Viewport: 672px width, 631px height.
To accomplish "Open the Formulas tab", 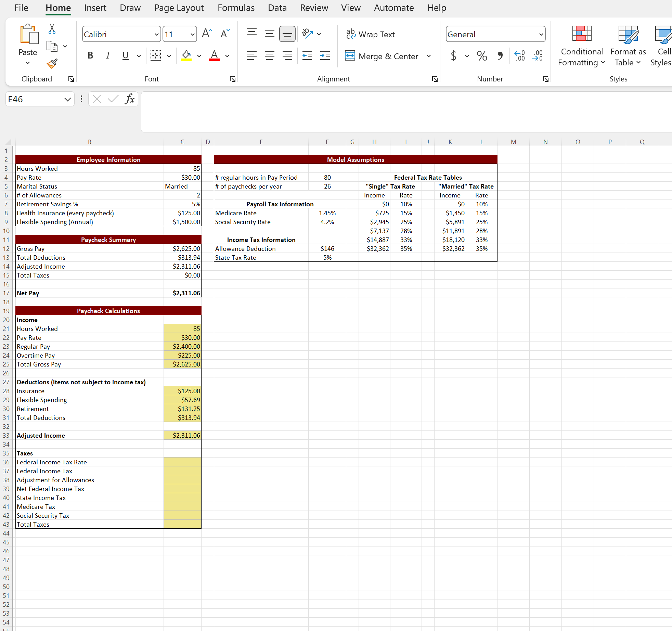I will point(236,8).
